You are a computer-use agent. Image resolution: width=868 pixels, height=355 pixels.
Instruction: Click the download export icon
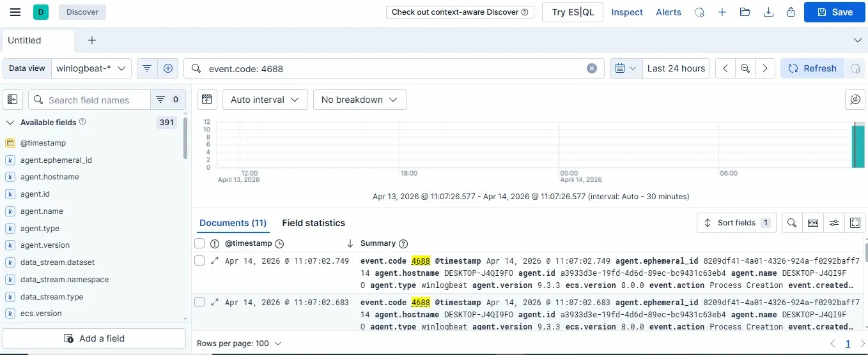[768, 12]
